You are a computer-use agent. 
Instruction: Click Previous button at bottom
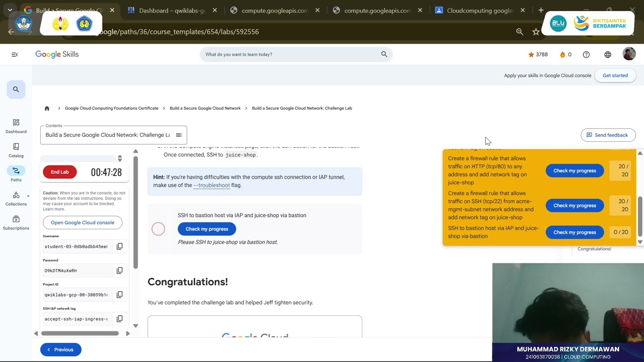[61, 349]
